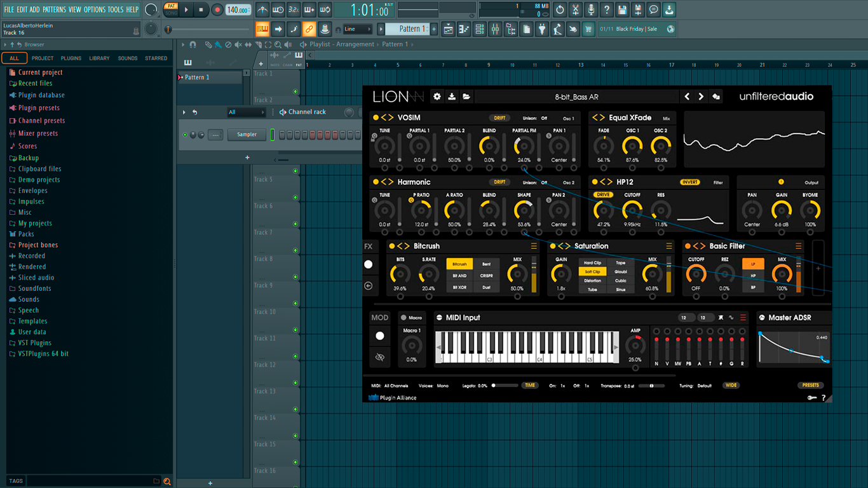
Task: Click the save project floppy icon
Action: click(622, 10)
